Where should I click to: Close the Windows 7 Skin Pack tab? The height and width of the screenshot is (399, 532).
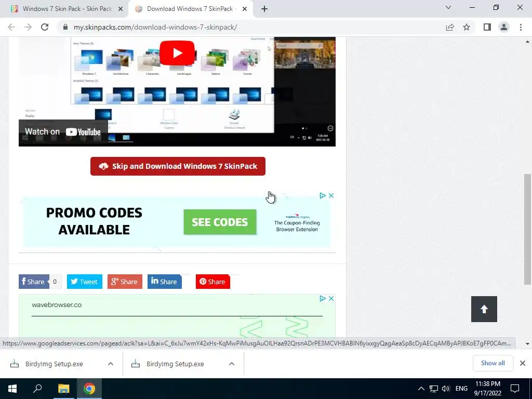tap(121, 9)
